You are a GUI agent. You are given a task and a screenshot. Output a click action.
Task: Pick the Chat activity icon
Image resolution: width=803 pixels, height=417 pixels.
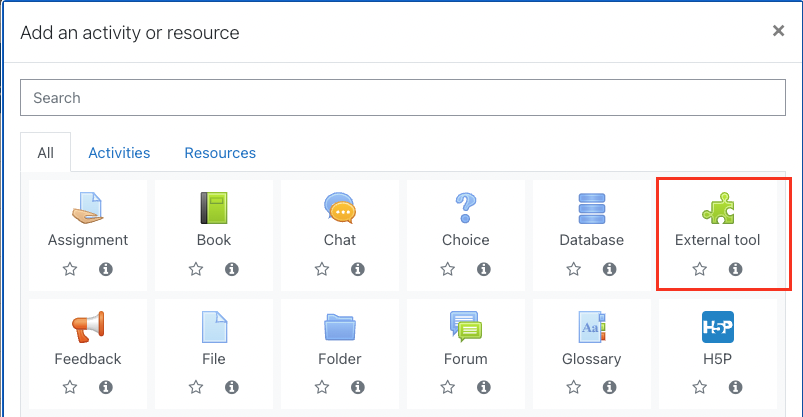[340, 208]
